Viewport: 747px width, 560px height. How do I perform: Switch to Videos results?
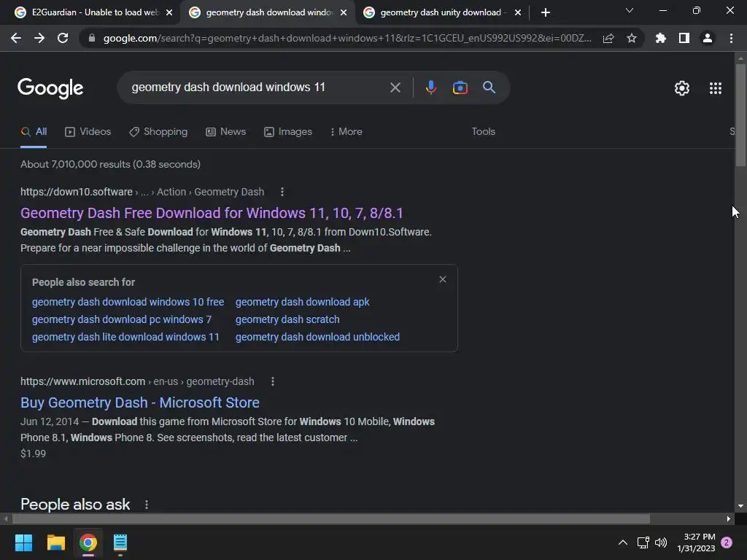(x=88, y=132)
